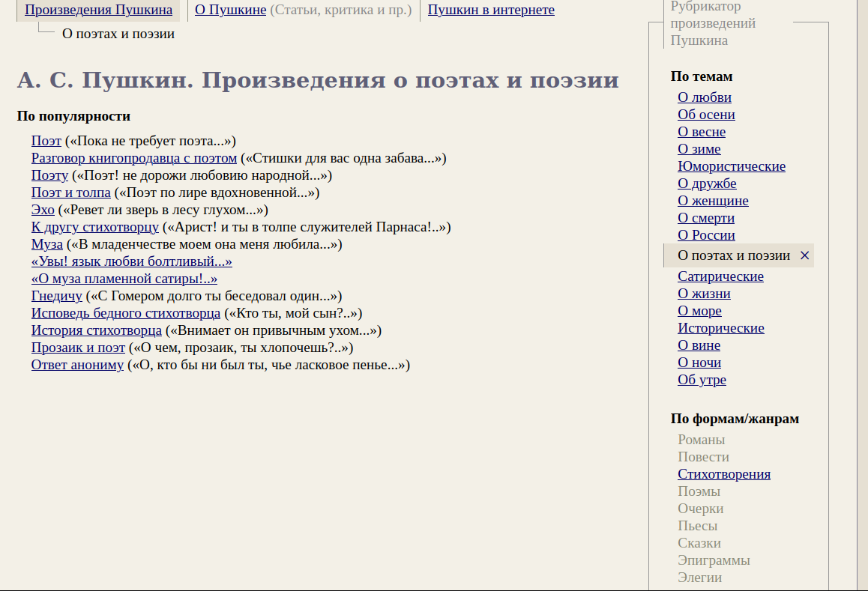Switch to the 'О Пушкине' tab
Screen dimensions: 868x591
[x=230, y=10]
